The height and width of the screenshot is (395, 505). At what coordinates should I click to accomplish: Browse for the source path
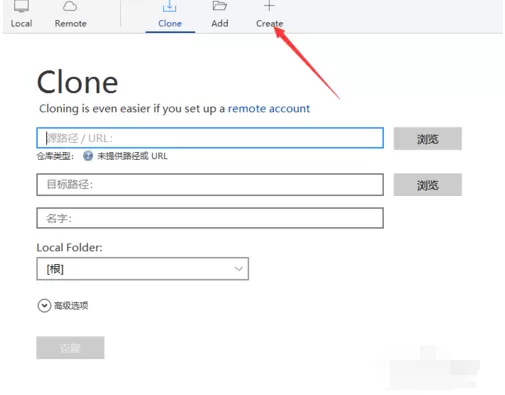tap(428, 139)
